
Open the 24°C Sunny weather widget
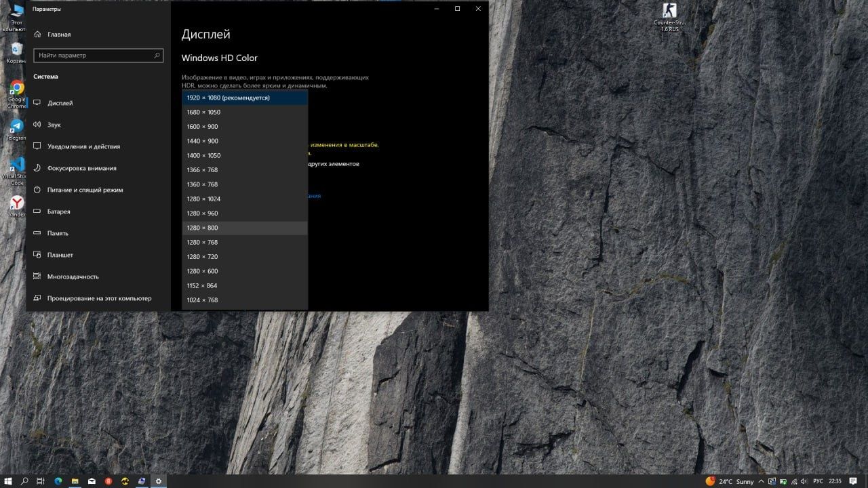[x=730, y=481]
